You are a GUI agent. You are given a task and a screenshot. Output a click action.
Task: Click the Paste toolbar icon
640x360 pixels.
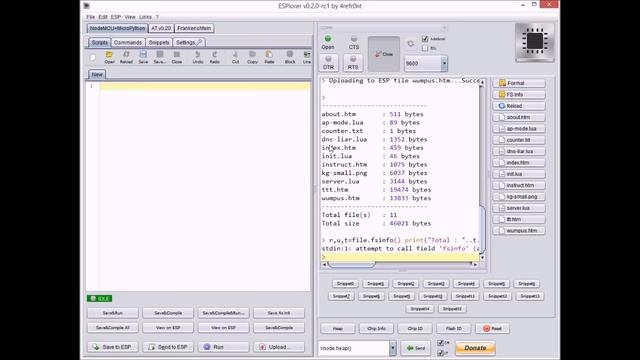point(269,57)
